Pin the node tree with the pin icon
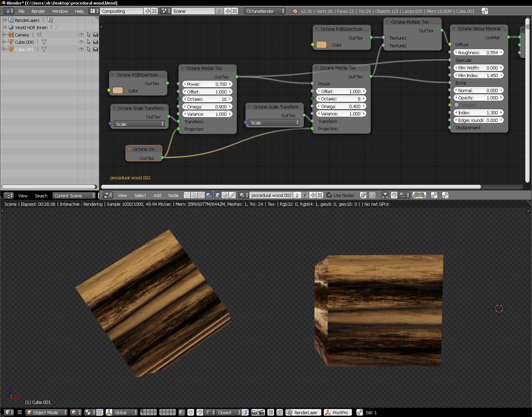The height and width of the screenshot is (417, 532). coord(363,195)
